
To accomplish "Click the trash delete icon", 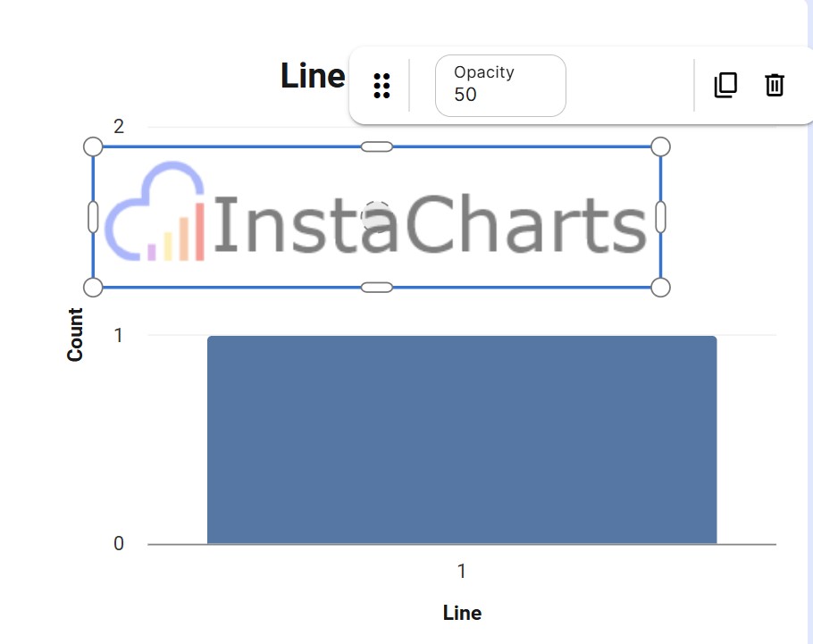I will pos(775,85).
